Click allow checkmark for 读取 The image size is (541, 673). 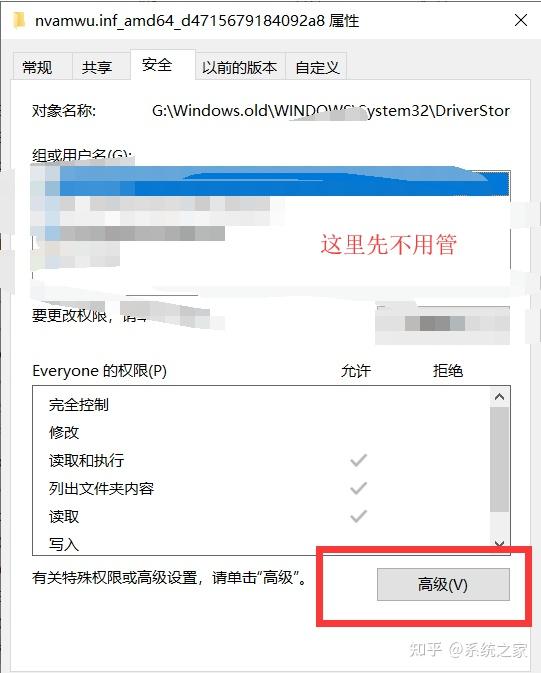tap(358, 516)
